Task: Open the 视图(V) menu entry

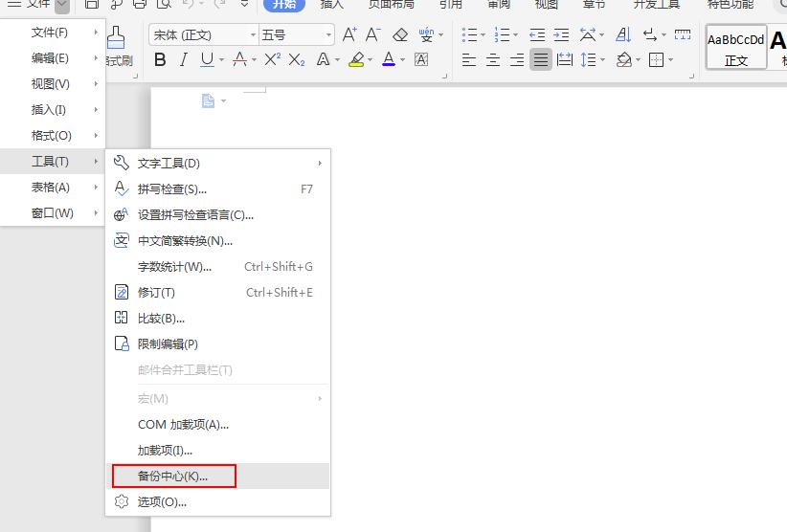Action: tap(53, 84)
